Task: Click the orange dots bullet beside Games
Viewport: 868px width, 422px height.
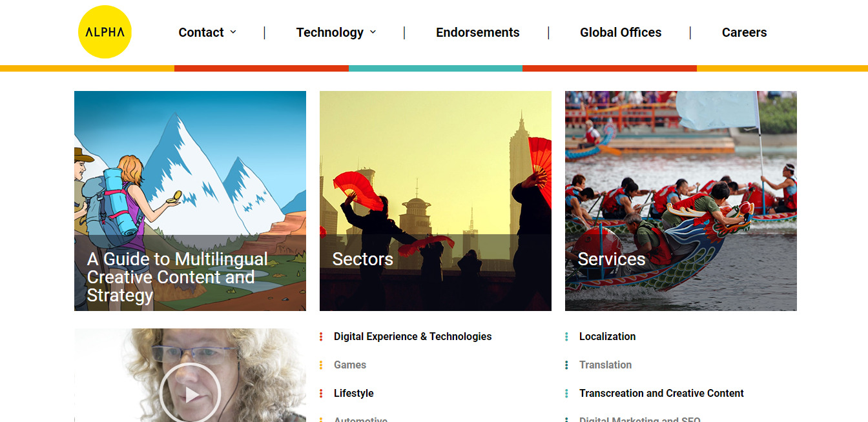Action: coord(321,365)
